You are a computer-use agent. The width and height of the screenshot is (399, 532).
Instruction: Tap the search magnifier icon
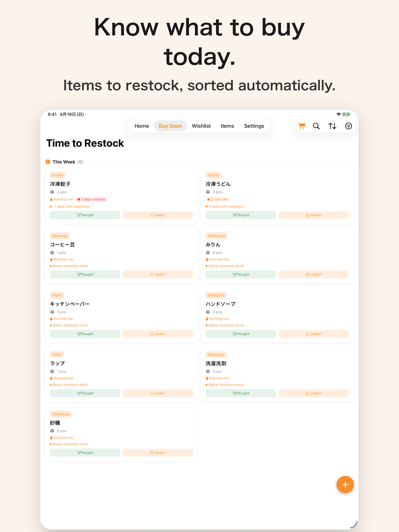coord(316,126)
